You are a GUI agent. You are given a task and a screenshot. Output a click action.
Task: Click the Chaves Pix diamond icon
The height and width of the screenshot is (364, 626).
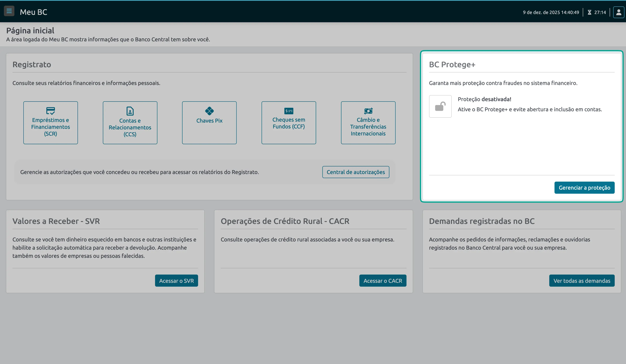tap(209, 111)
